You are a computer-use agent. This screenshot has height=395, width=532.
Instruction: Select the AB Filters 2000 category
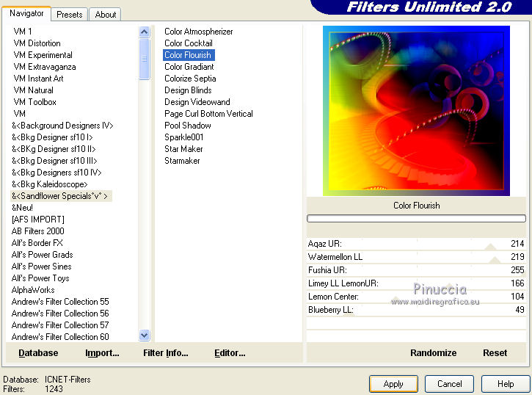point(37,231)
